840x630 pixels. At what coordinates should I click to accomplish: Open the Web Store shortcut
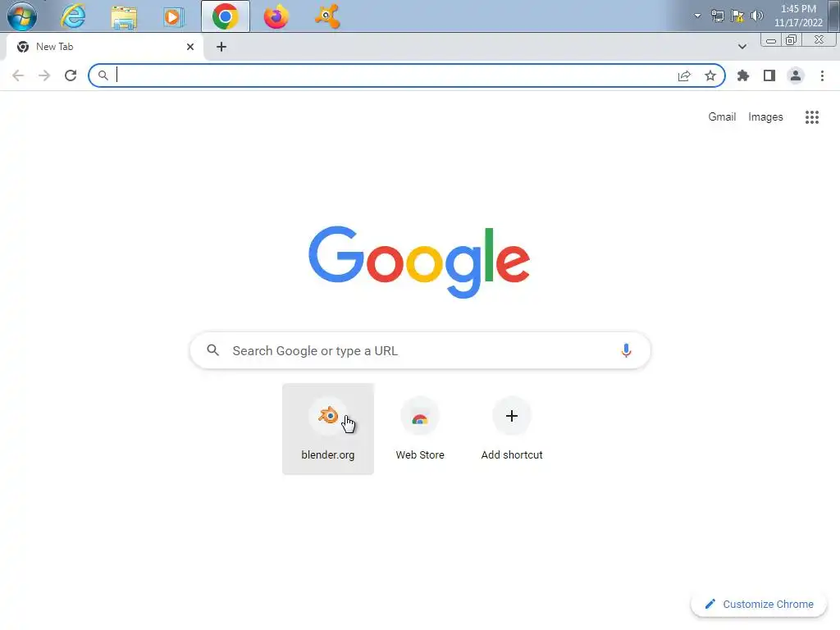tap(420, 428)
